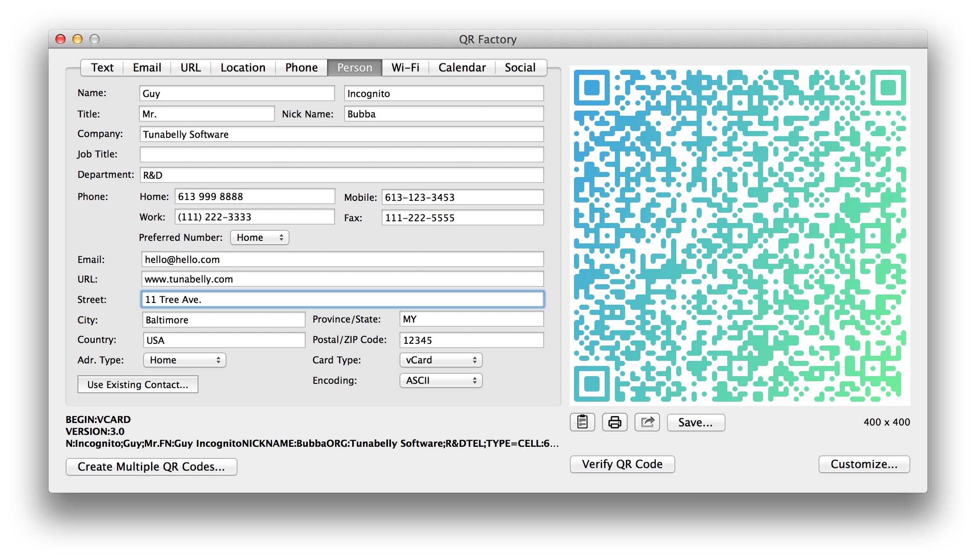Copy QR code using clipboard icon
Image resolution: width=976 pixels, height=560 pixels.
pos(582,422)
